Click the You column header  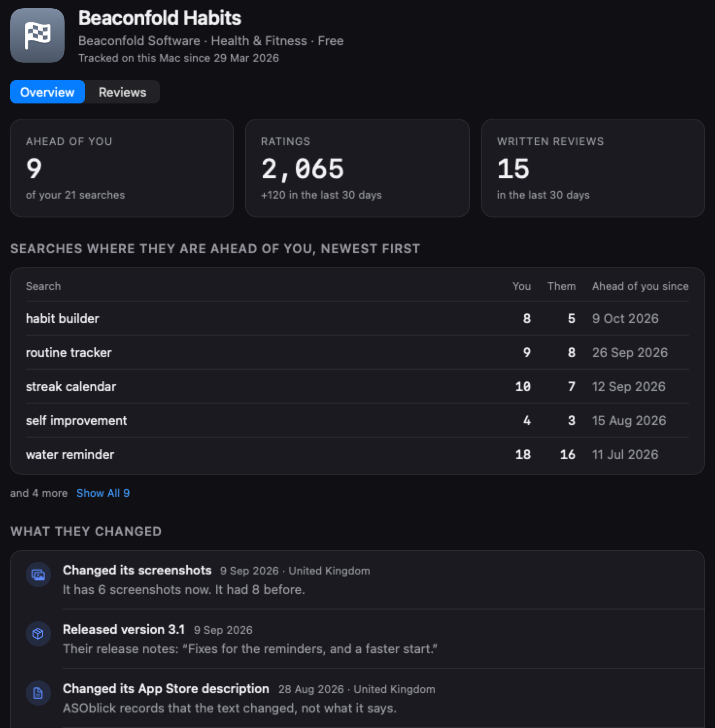pos(521,286)
